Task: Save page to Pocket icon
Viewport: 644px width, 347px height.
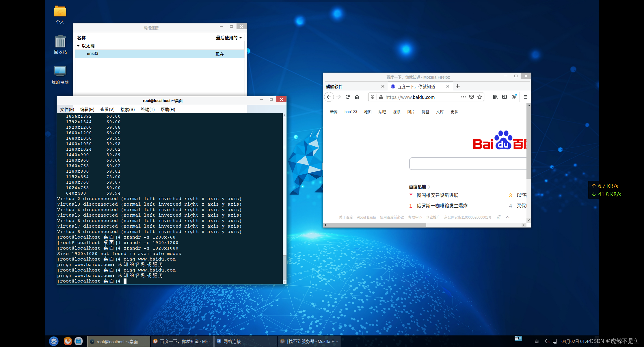Action: (x=472, y=97)
